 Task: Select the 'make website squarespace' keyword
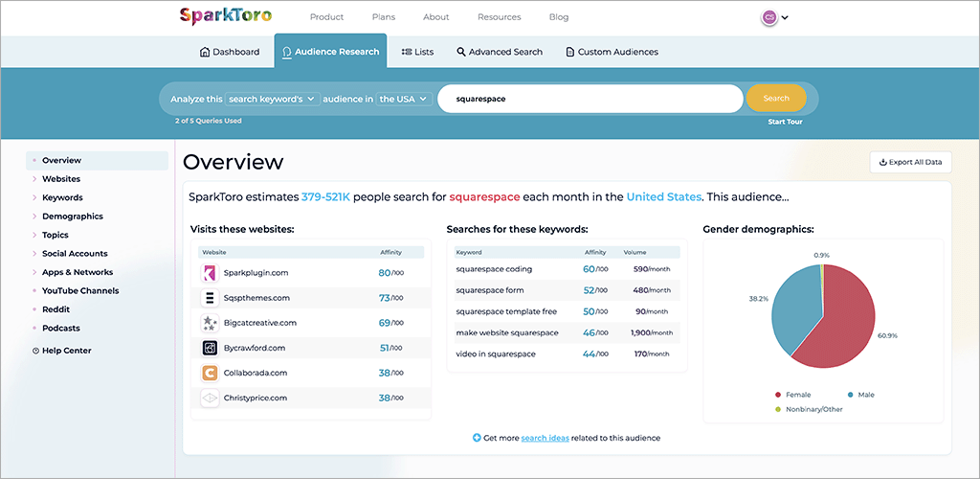(507, 333)
